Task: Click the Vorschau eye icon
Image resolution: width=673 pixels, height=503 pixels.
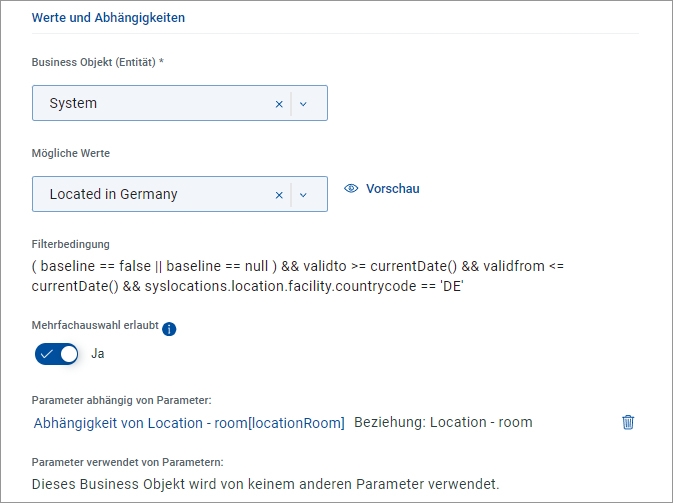Action: [351, 188]
